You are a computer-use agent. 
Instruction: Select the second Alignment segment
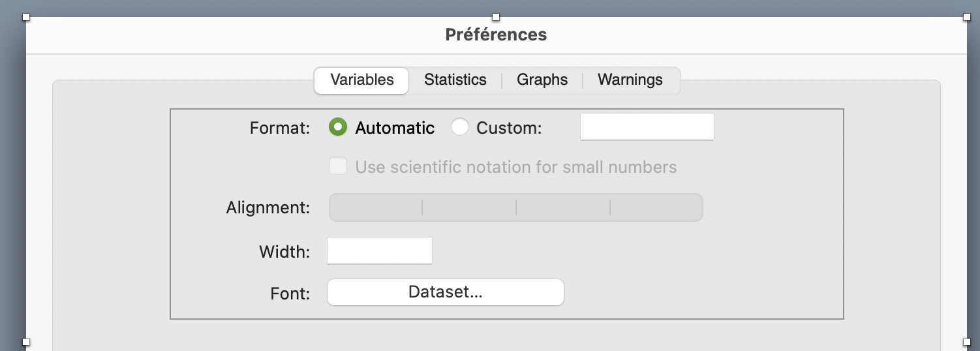click(469, 207)
